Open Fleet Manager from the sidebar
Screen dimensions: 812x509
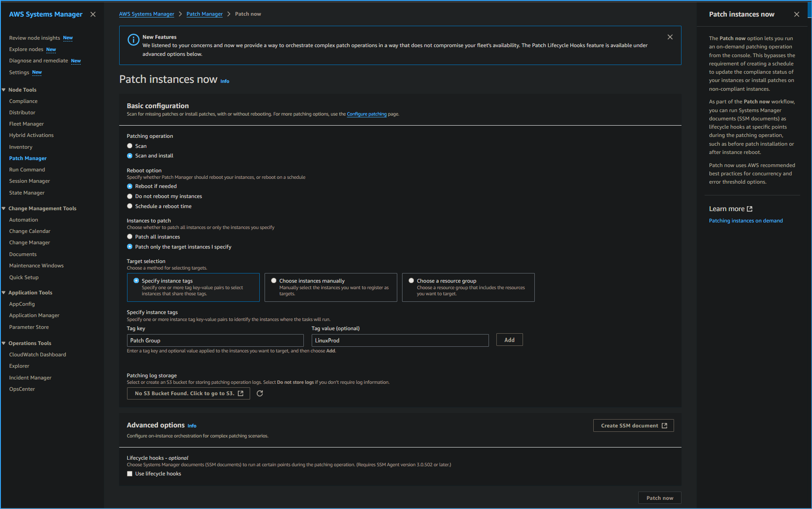coord(26,123)
